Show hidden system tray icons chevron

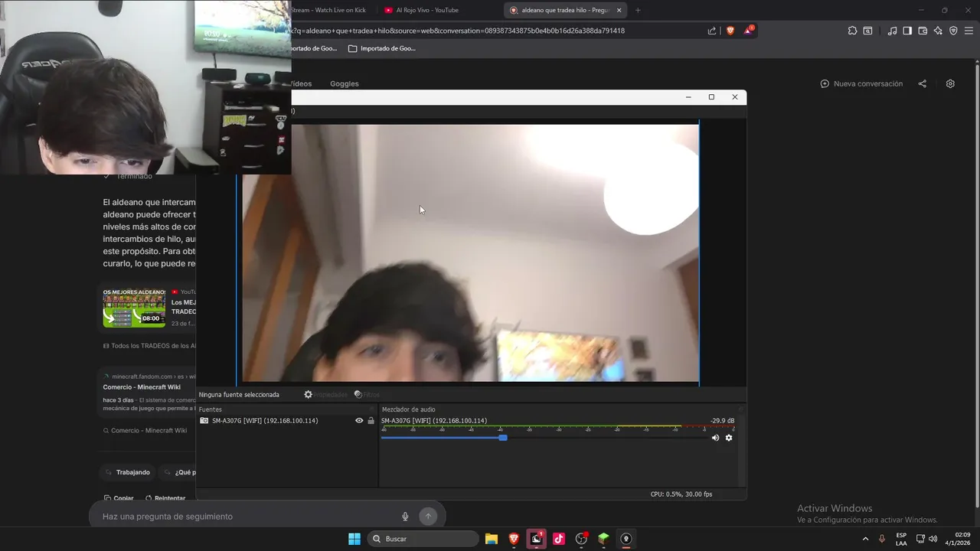(865, 539)
